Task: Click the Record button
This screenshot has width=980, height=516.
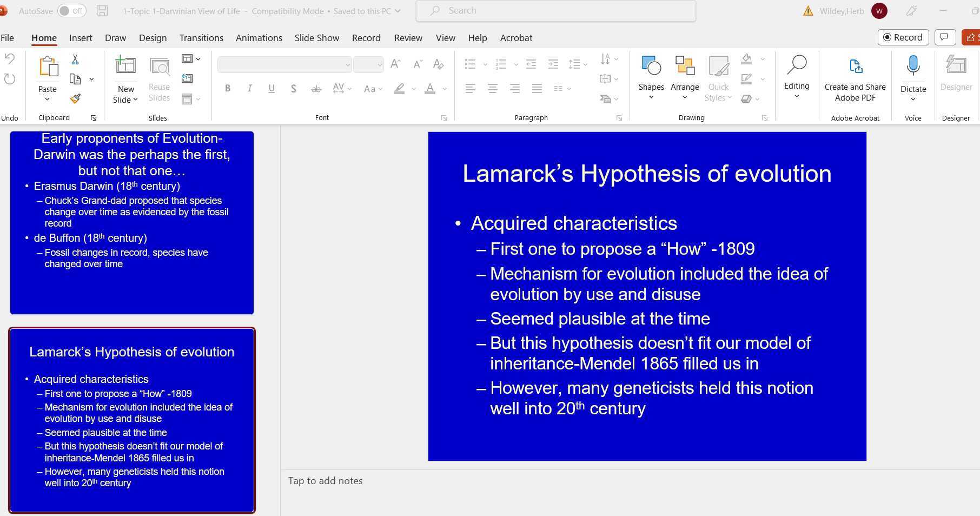Action: [903, 37]
